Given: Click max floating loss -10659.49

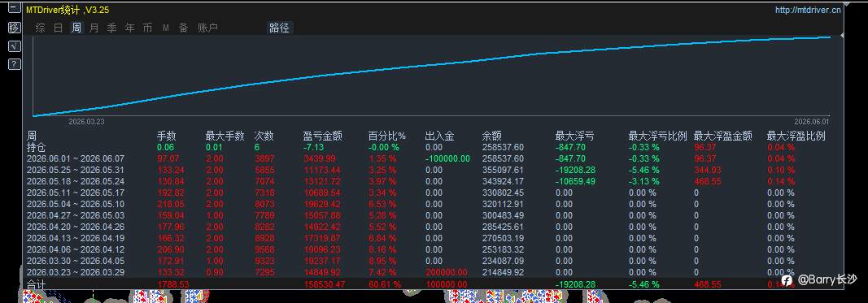Looking at the screenshot, I should coord(576,181).
